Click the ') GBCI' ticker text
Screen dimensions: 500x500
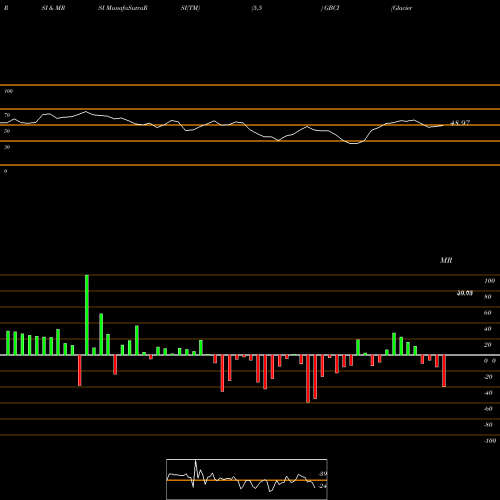[330, 8]
